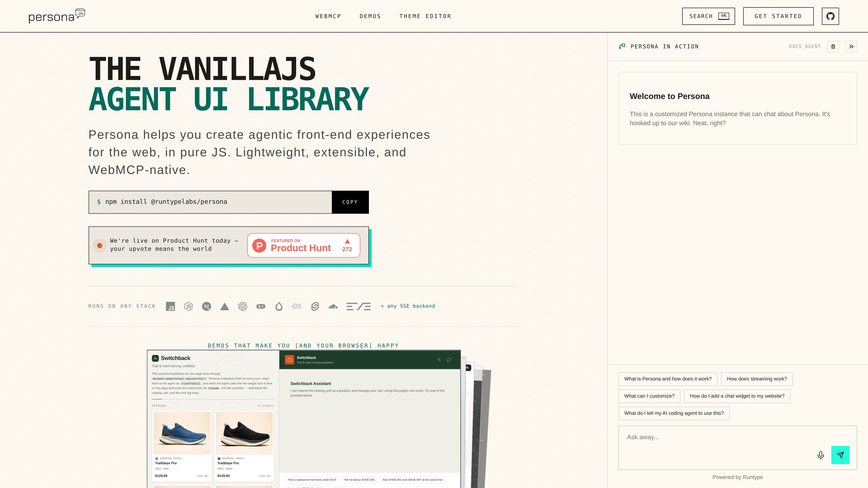Ask 'What can I customize?'
The width and height of the screenshot is (868, 488).
(649, 396)
